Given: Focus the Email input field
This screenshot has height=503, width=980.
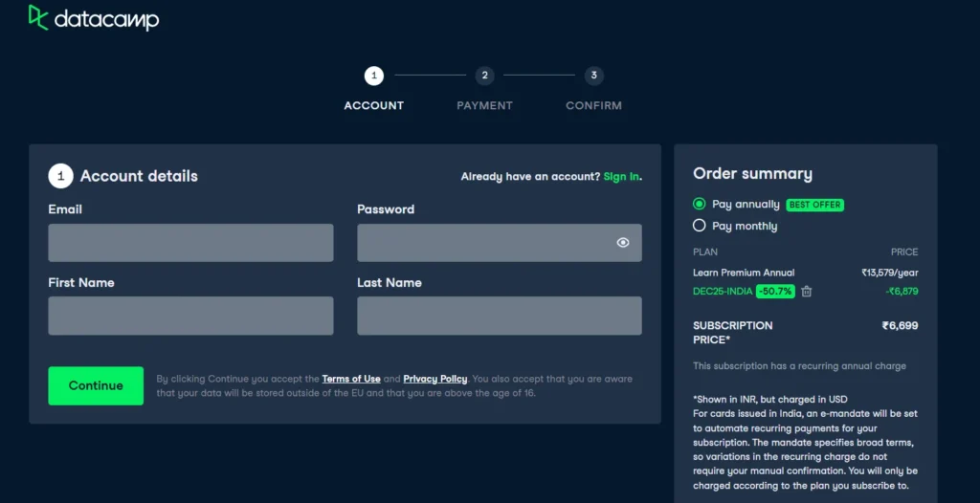Looking at the screenshot, I should click(190, 243).
